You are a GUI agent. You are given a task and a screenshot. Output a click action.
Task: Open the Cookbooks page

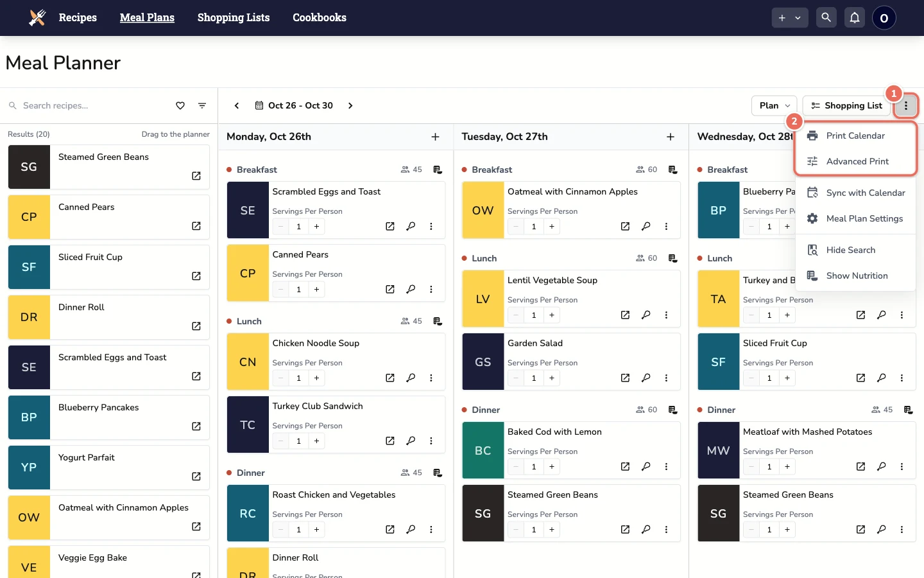point(320,18)
